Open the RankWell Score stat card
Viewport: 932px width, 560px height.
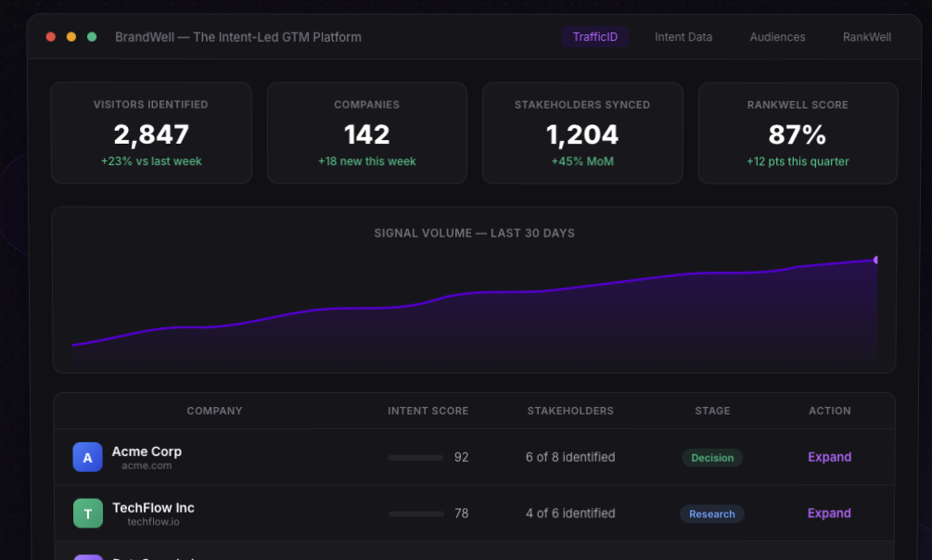tap(798, 133)
